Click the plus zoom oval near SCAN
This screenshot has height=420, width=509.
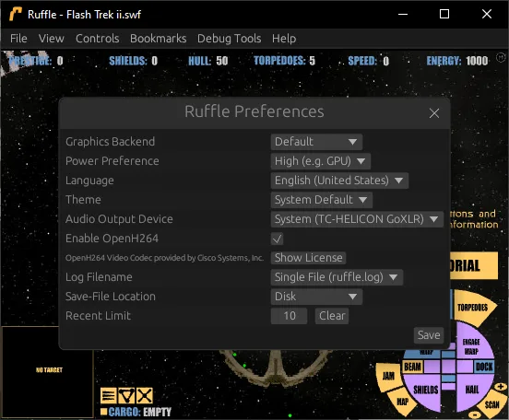[x=500, y=387]
